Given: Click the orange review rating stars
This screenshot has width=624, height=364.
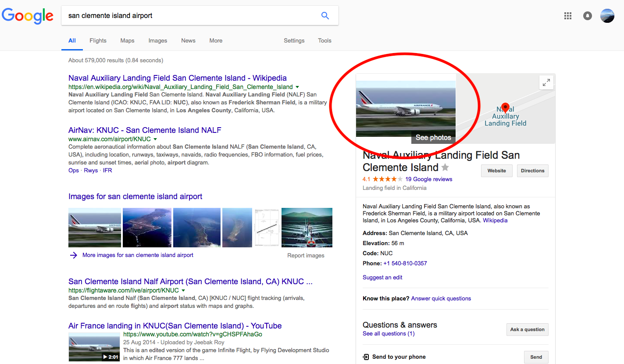Looking at the screenshot, I should [388, 179].
